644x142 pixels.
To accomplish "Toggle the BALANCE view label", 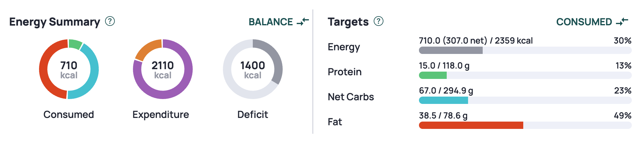I will point(271,22).
